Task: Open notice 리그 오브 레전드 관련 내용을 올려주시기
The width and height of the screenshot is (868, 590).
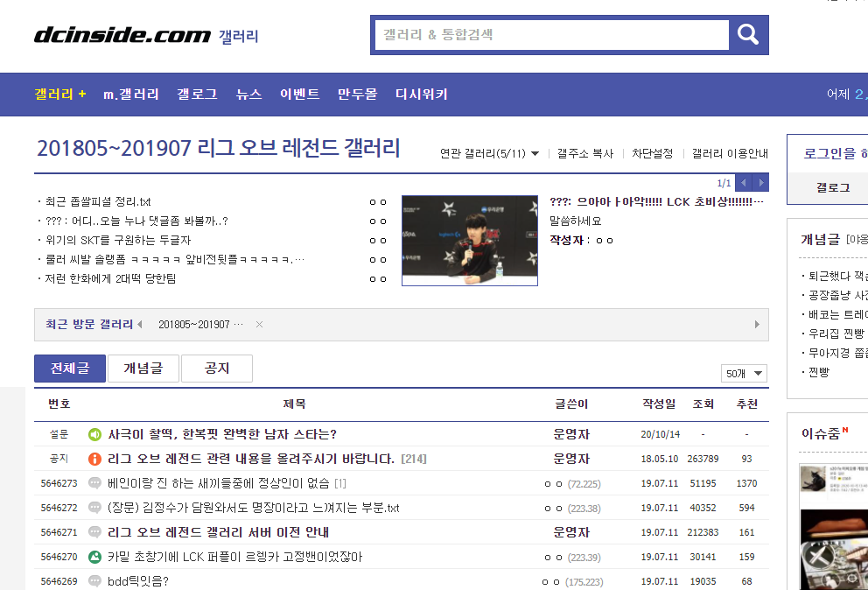Action: coord(251,459)
